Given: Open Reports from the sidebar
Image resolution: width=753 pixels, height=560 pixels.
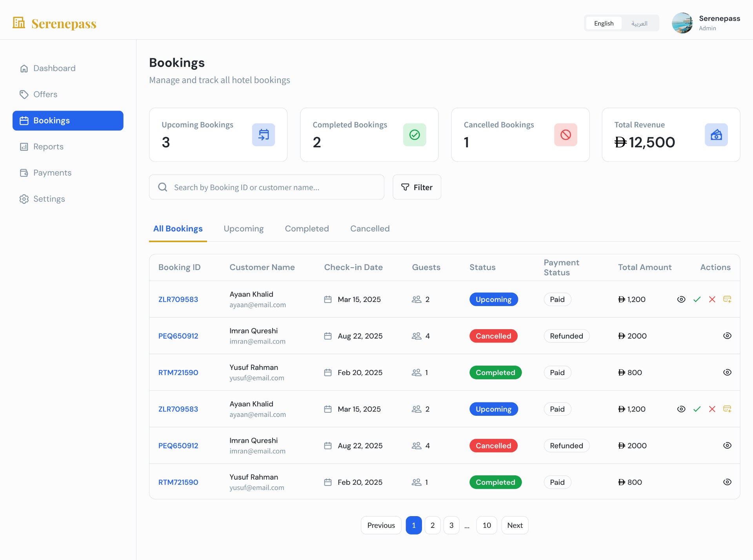Looking at the screenshot, I should (x=68, y=147).
